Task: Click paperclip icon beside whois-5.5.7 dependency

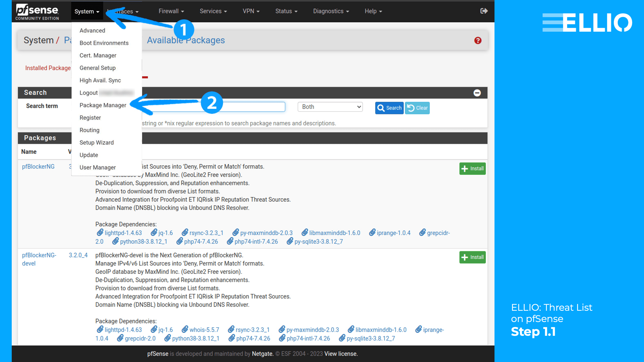Action: 185,330
